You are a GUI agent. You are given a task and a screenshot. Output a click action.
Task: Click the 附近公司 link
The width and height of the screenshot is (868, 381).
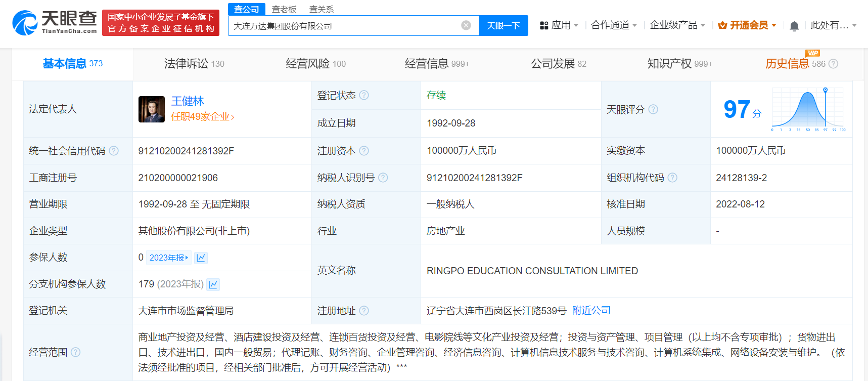click(x=591, y=311)
